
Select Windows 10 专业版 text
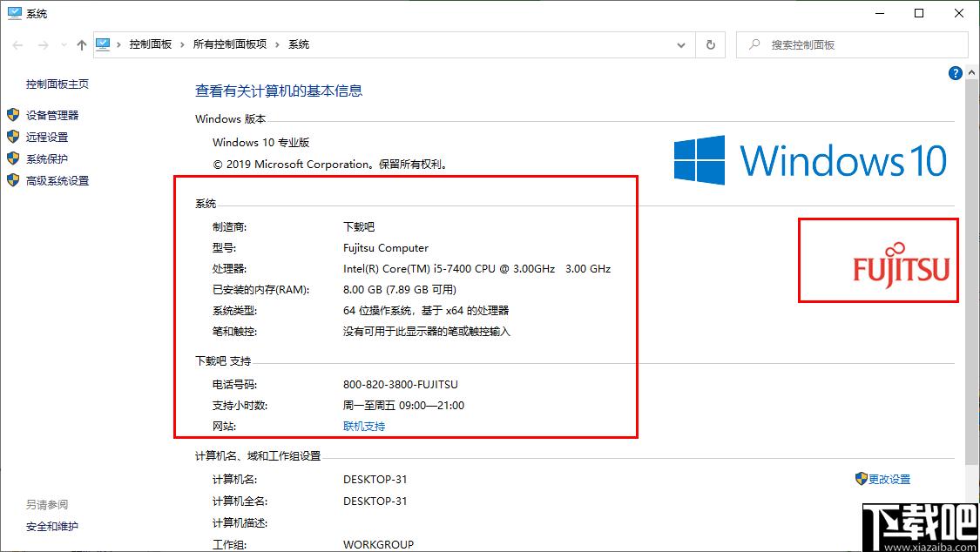[x=261, y=143]
